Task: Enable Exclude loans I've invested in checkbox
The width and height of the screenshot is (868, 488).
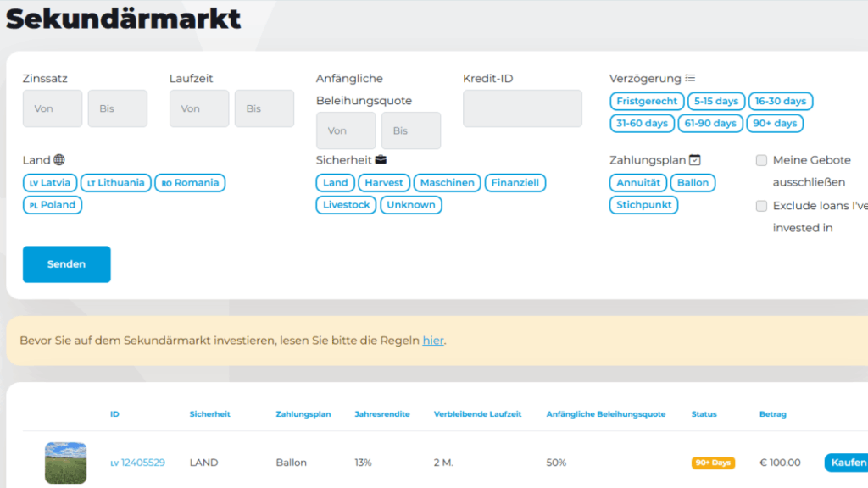Action: 761,206
